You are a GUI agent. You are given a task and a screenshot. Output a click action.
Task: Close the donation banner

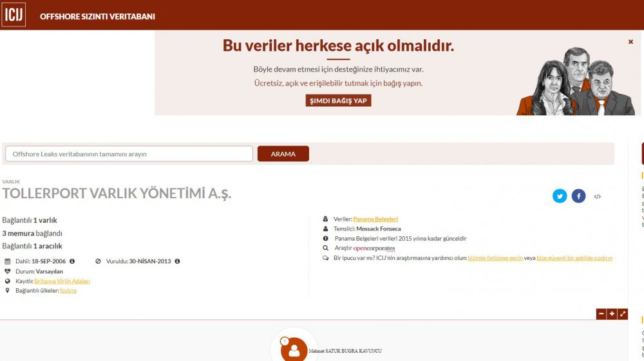point(630,42)
